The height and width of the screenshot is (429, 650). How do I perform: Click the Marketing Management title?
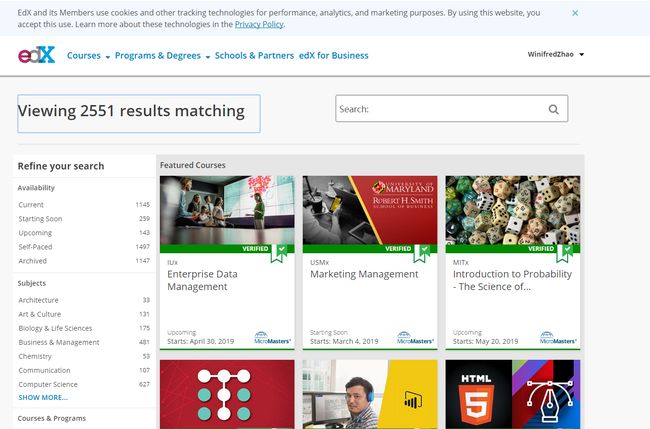click(364, 274)
